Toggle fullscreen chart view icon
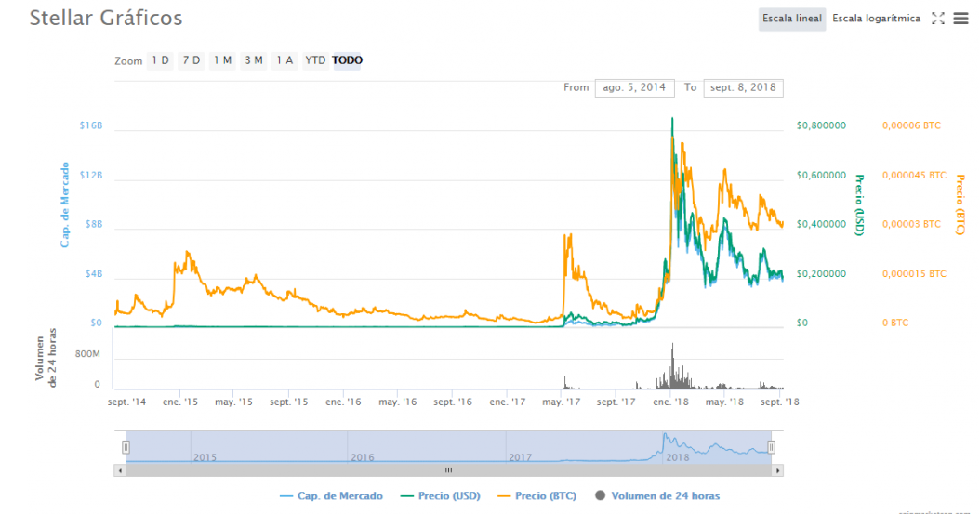Image resolution: width=980 pixels, height=514 pixels. click(937, 19)
